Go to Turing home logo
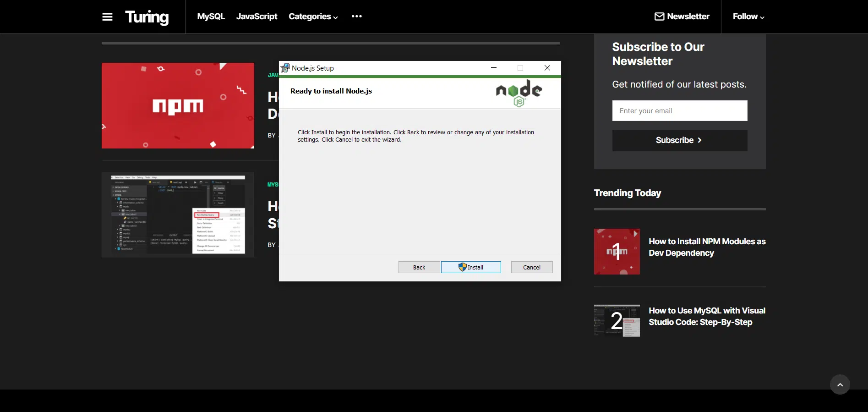The image size is (868, 412). (x=147, y=17)
